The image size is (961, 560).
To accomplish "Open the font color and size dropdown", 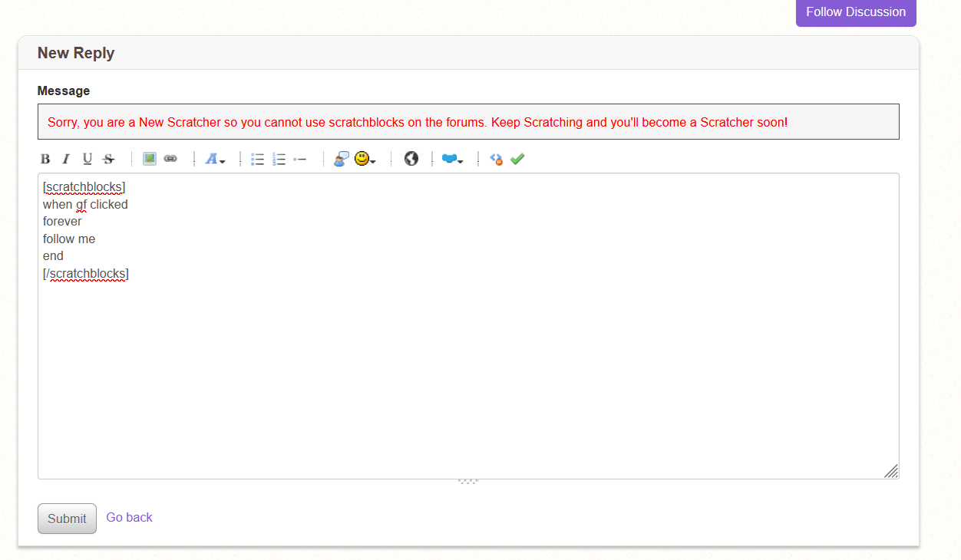I will click(215, 159).
